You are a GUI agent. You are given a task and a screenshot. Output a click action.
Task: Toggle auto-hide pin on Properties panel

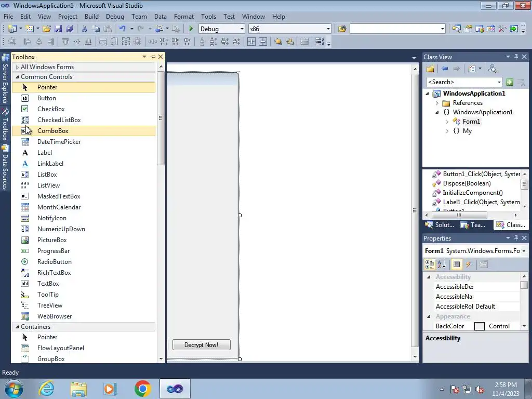click(x=516, y=238)
